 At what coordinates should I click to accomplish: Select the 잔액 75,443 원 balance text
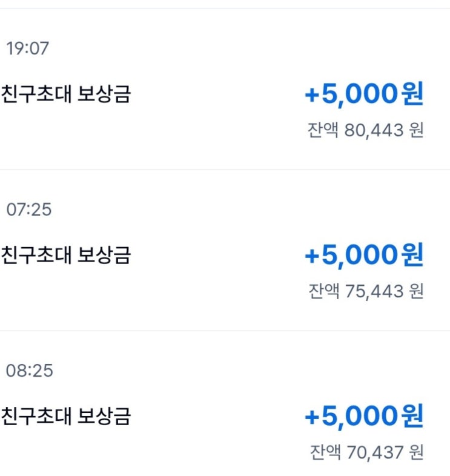(366, 291)
